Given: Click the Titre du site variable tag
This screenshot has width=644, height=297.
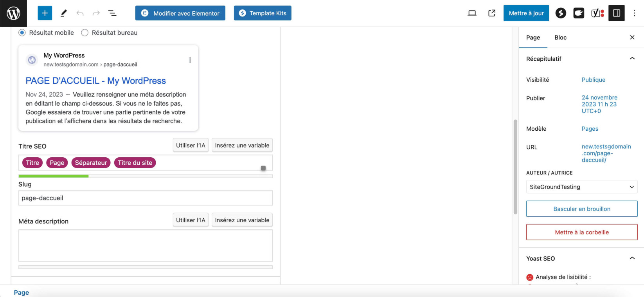Looking at the screenshot, I should coord(135,163).
